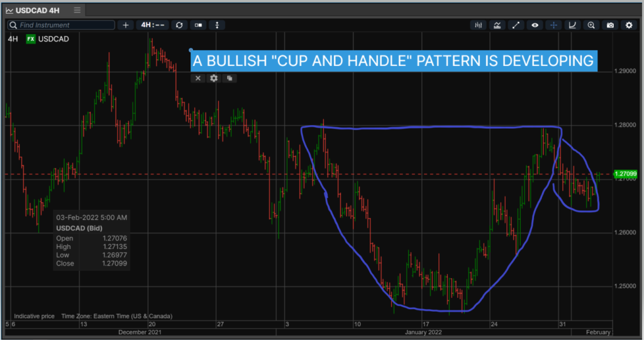Open the zoom magnifier tool
The width and height of the screenshot is (644, 340).
click(591, 25)
